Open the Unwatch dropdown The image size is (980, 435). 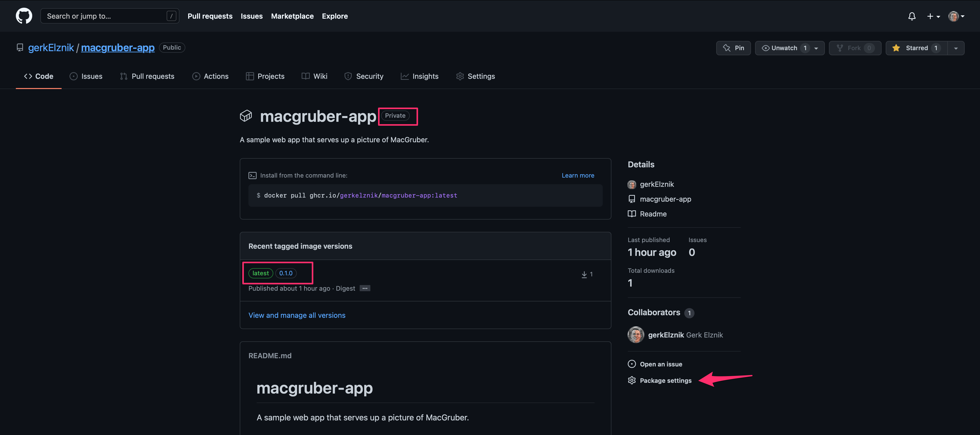click(x=789, y=48)
